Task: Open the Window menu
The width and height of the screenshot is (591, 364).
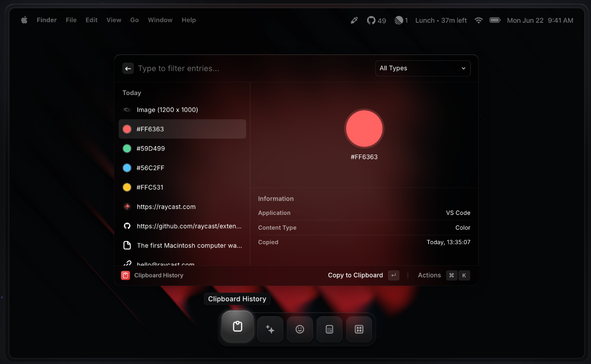Action: [x=160, y=20]
